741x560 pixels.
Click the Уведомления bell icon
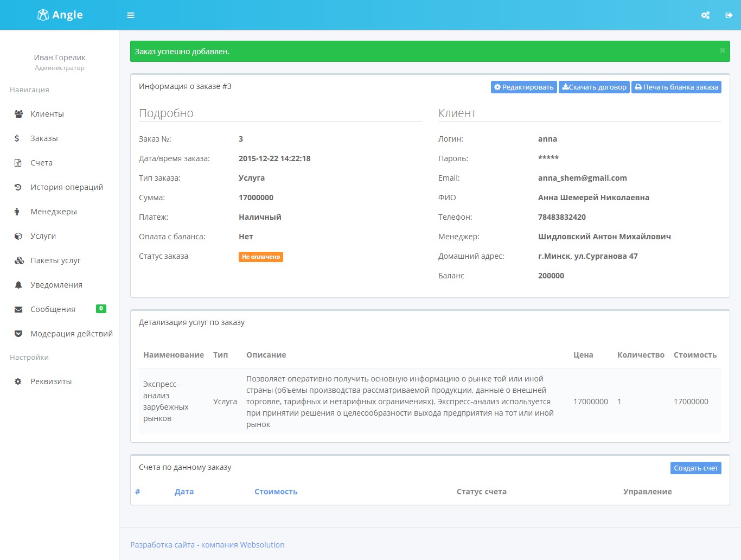18,285
